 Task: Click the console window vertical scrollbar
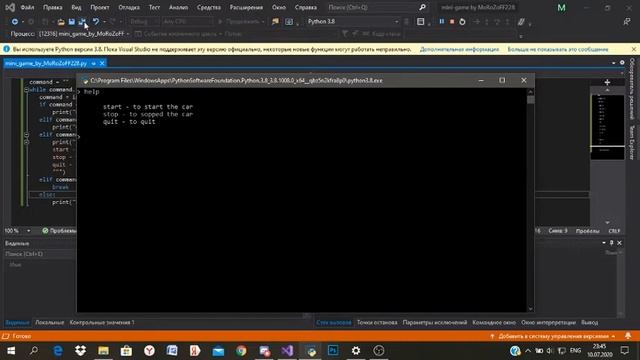tap(530, 200)
